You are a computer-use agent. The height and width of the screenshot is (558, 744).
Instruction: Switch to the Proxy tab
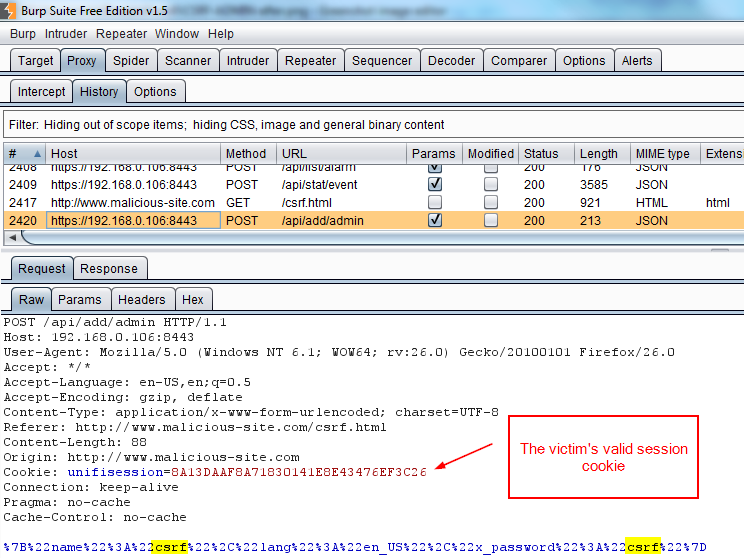pos(82,61)
